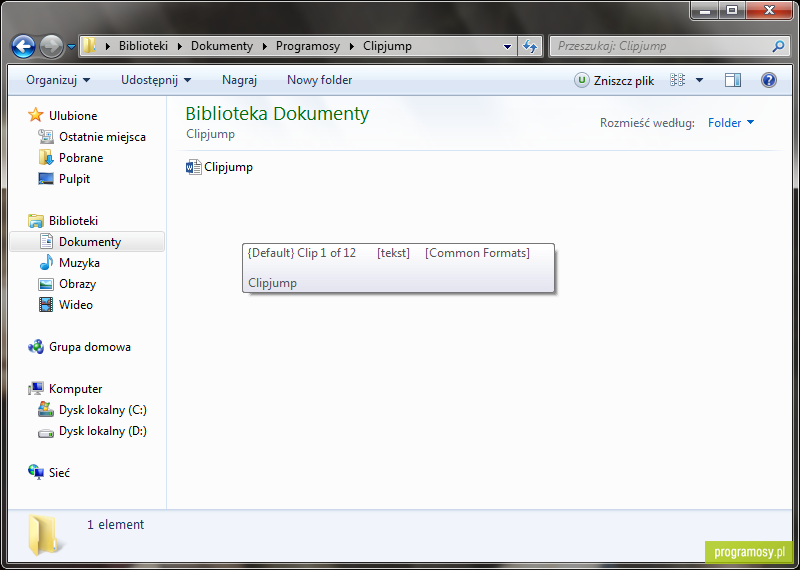
Task: Open Dysk lokalny (D:)
Action: [92, 431]
